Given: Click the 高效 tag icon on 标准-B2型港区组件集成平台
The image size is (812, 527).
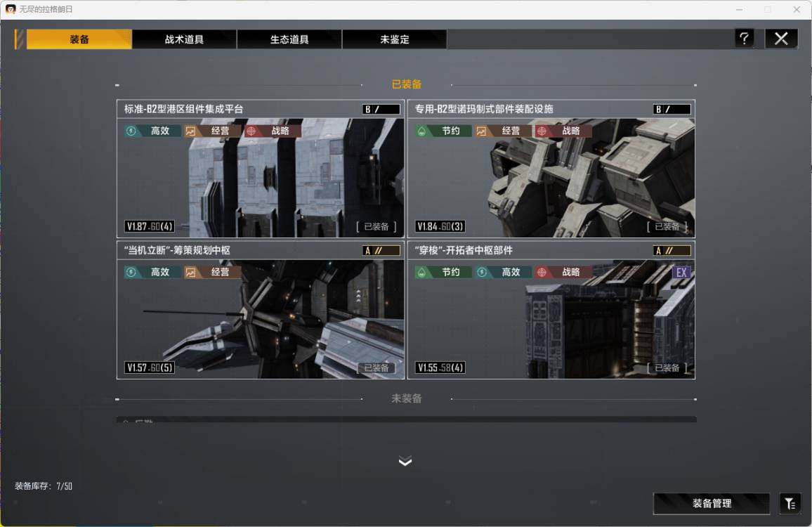Looking at the screenshot, I should pos(131,131).
